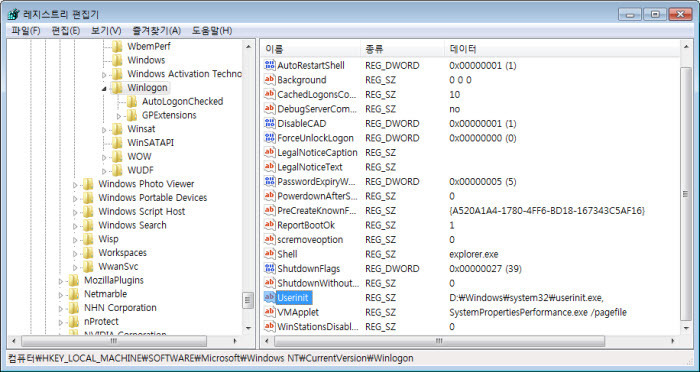Select the WwanSvc key in tree

118,267
